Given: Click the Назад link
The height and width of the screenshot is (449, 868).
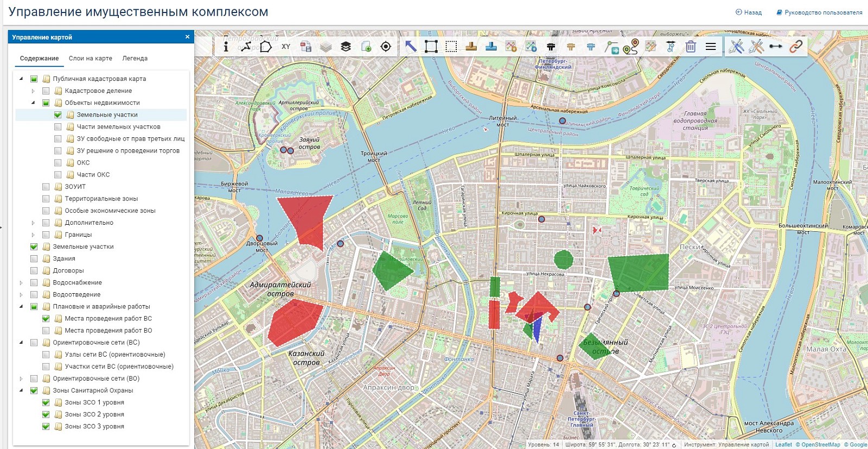Looking at the screenshot, I should [x=749, y=12].
